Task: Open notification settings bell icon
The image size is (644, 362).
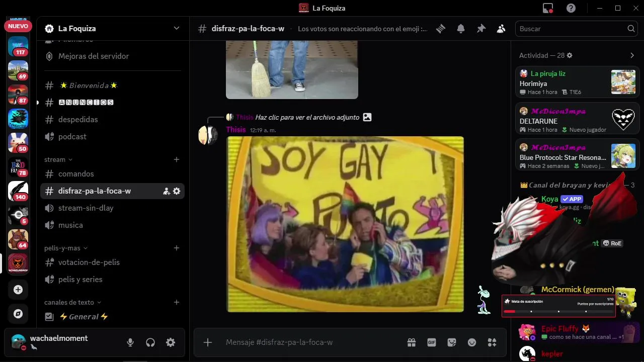Action: click(x=461, y=29)
